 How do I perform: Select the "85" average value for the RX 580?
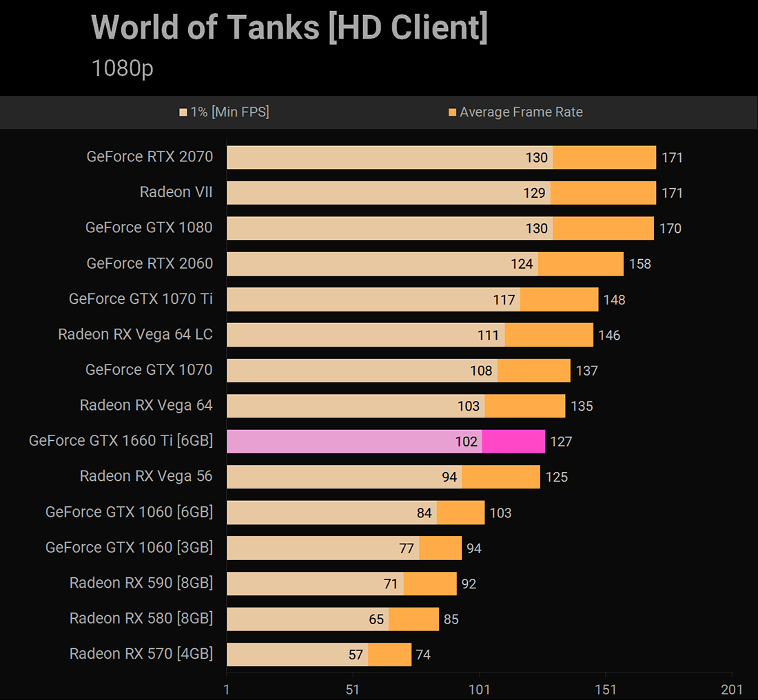[451, 619]
